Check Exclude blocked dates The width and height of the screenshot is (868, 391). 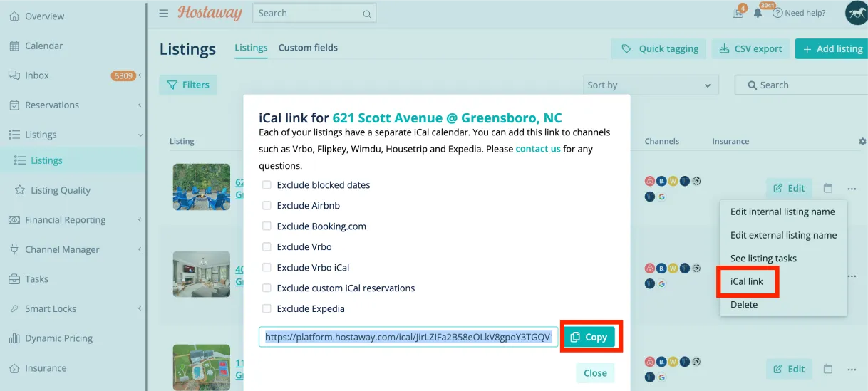[267, 184]
